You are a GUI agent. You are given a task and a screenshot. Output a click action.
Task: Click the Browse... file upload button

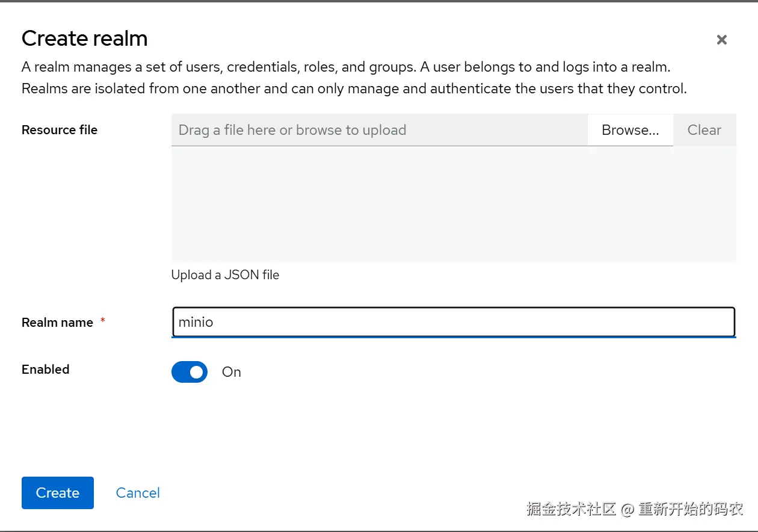point(630,130)
